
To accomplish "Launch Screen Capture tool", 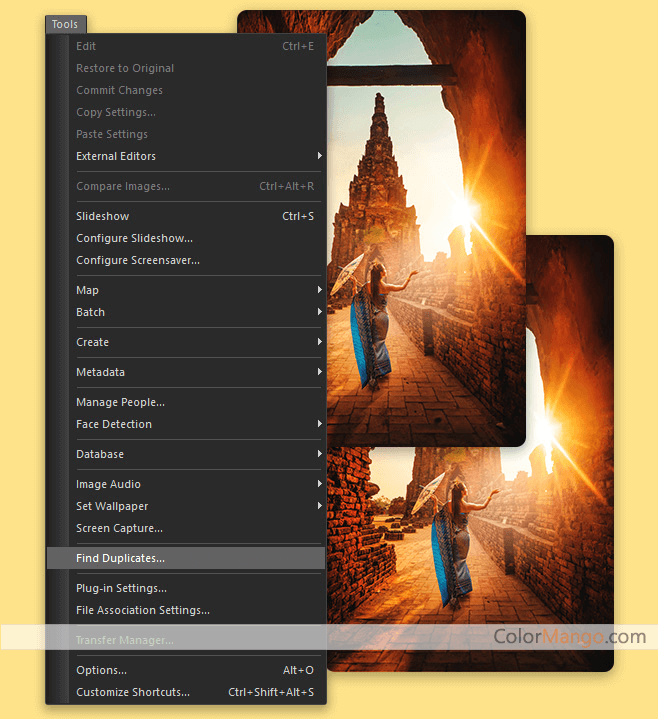I will click(119, 528).
